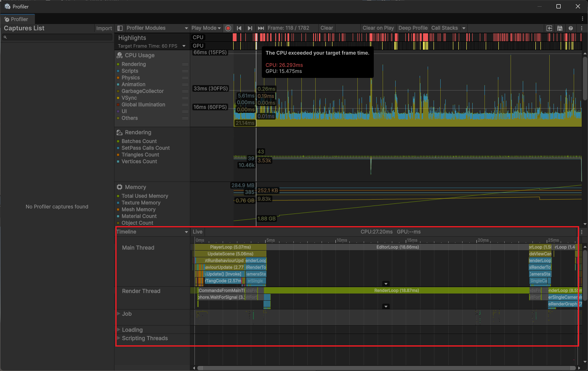Screen dimensions: 588x371
Task: Toggle Call Stacks recording
Action: click(x=444, y=28)
